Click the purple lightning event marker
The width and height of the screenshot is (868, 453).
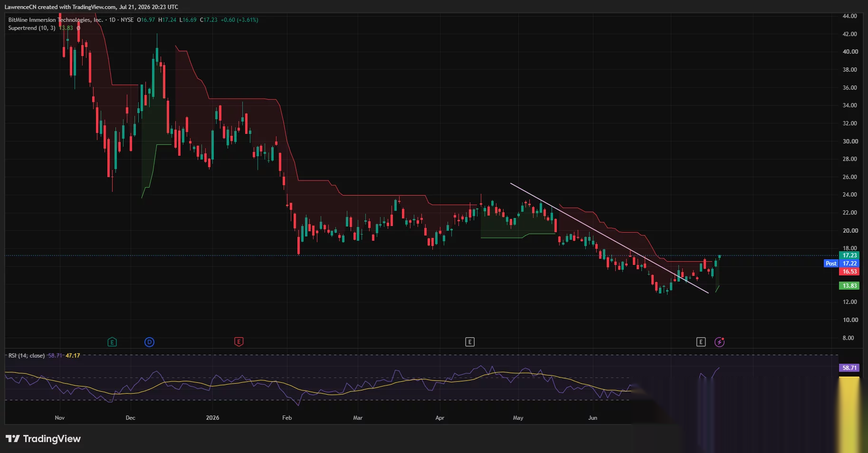tap(719, 342)
